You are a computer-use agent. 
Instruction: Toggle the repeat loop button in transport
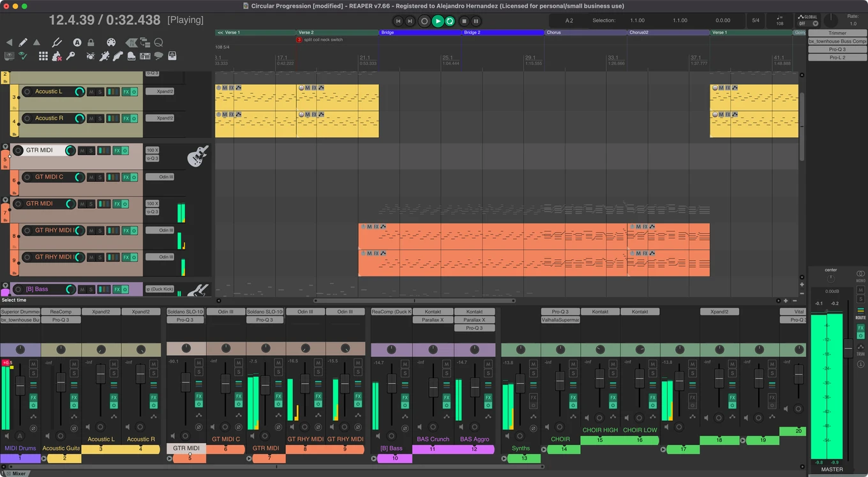pyautogui.click(x=450, y=21)
